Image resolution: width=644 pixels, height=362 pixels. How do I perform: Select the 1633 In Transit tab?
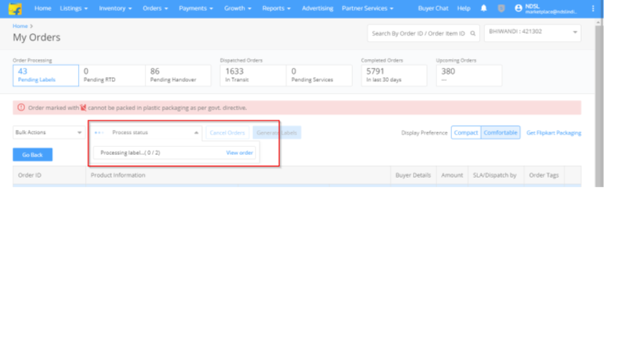[x=253, y=76]
